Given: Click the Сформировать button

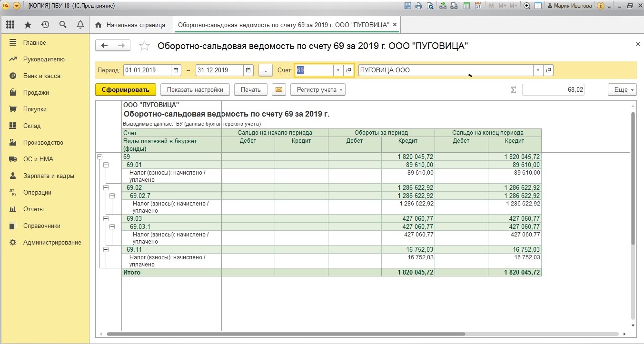Looking at the screenshot, I should 126,89.
